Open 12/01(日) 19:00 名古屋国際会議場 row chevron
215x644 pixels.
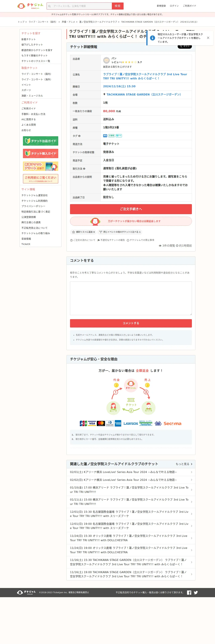pyautogui.click(x=191, y=526)
